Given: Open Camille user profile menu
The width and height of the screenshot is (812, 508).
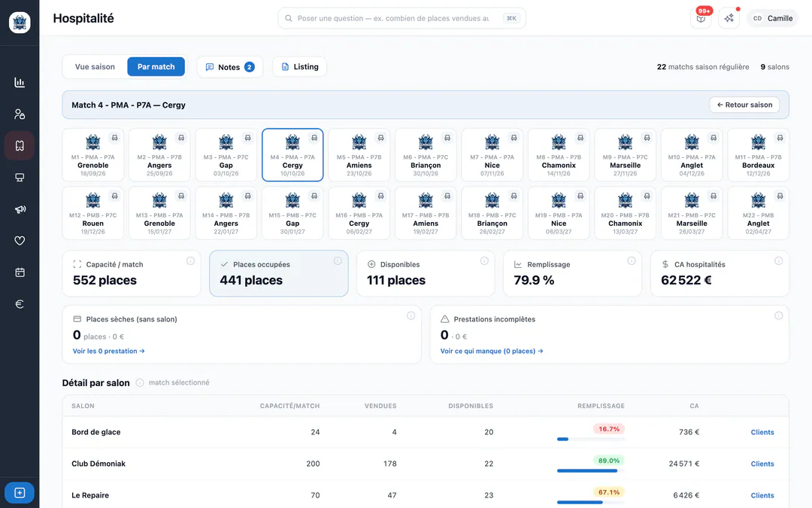Looking at the screenshot, I should [773, 18].
